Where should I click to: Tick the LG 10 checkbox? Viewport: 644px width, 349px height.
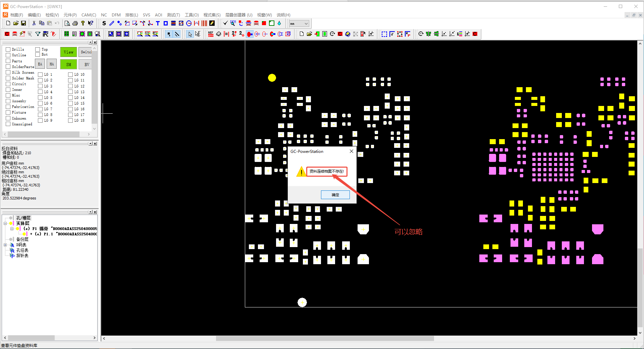[x=70, y=74]
